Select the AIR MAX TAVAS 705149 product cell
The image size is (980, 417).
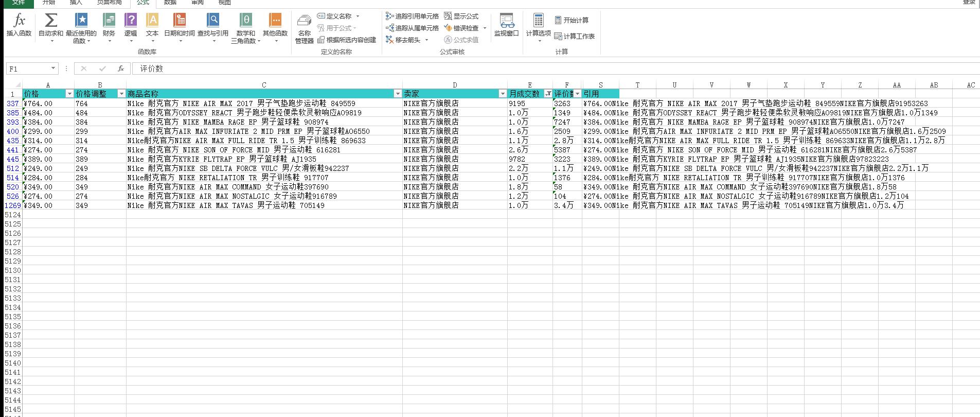(x=264, y=205)
